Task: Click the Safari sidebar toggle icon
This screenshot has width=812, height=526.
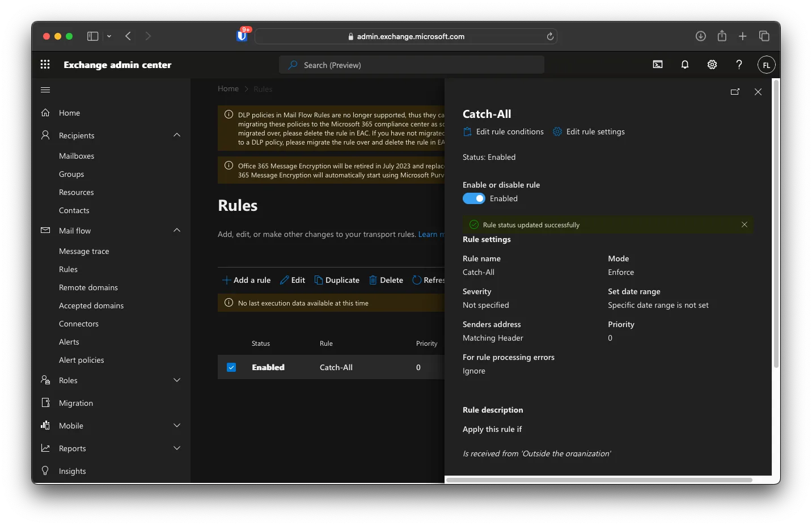Action: tap(92, 36)
